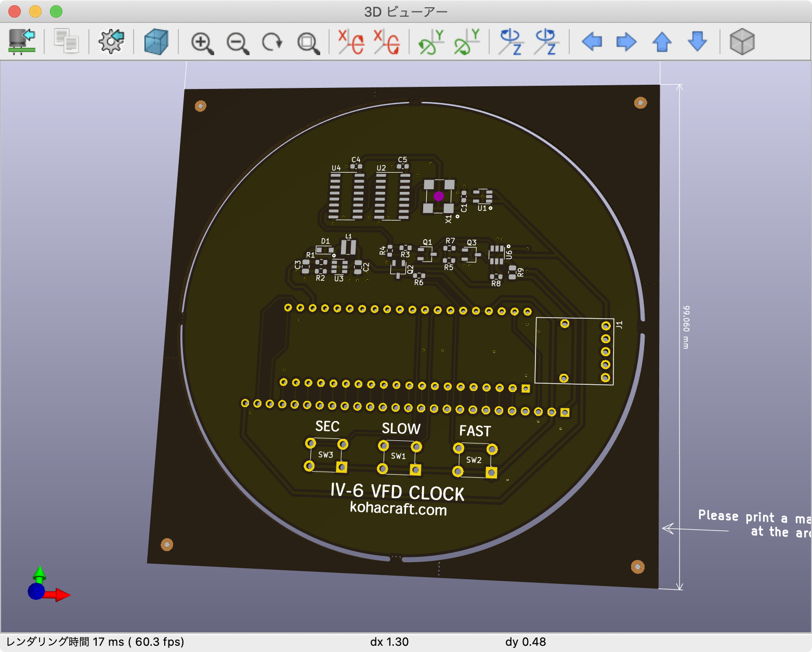Open the 3D display options gear
This screenshot has width=812, height=652.
coord(111,42)
